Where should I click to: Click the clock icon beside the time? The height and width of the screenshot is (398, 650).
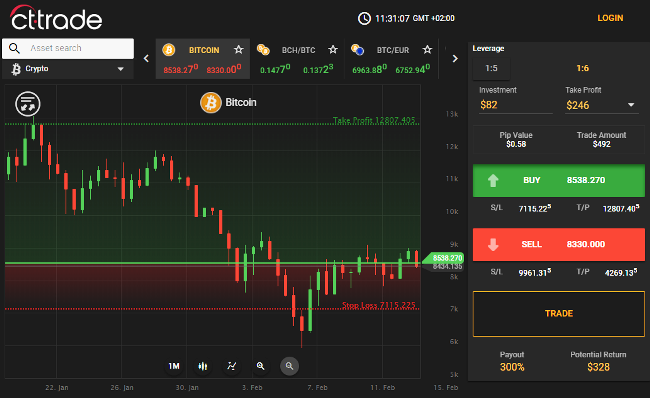(x=364, y=18)
